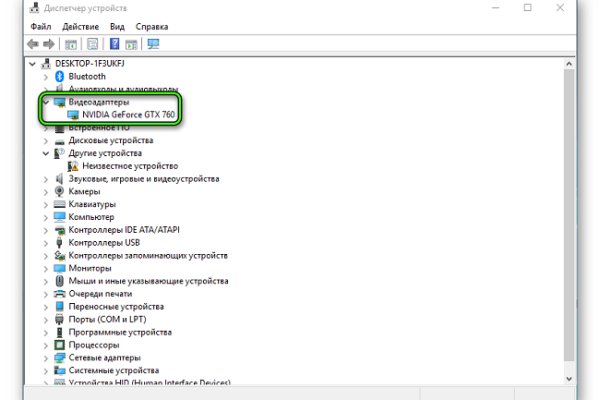Viewport: 600px width, 400px height.
Task: Click the Show/Hide console tree toolbar icon
Action: coord(70,44)
